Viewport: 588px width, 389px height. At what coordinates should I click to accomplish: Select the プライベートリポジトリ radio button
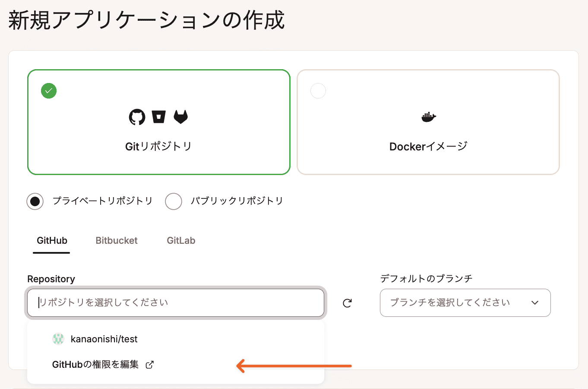pos(35,201)
